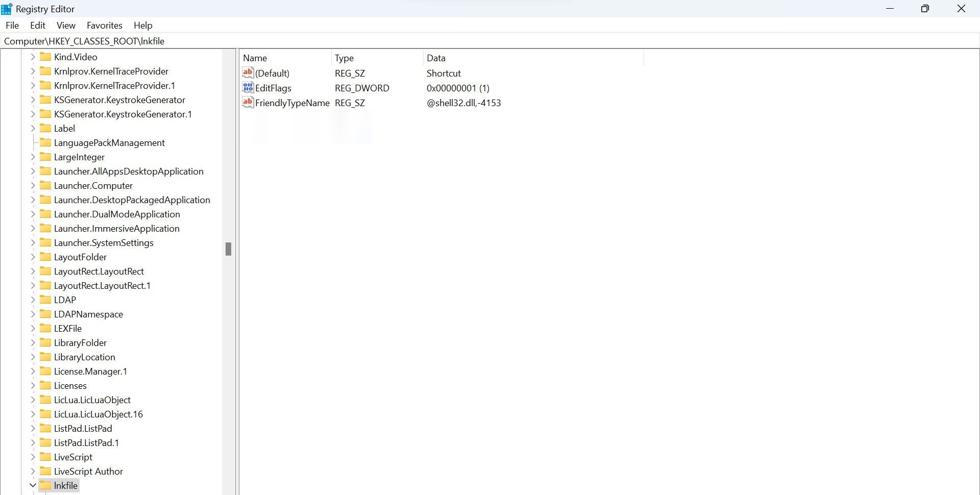Image resolution: width=980 pixels, height=495 pixels.
Task: Select the (Default) value name
Action: click(x=272, y=73)
